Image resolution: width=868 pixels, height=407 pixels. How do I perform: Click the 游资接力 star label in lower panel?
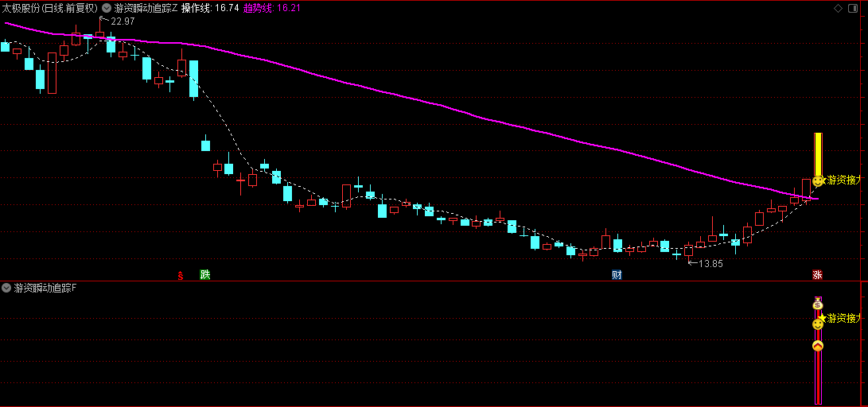coord(841,318)
